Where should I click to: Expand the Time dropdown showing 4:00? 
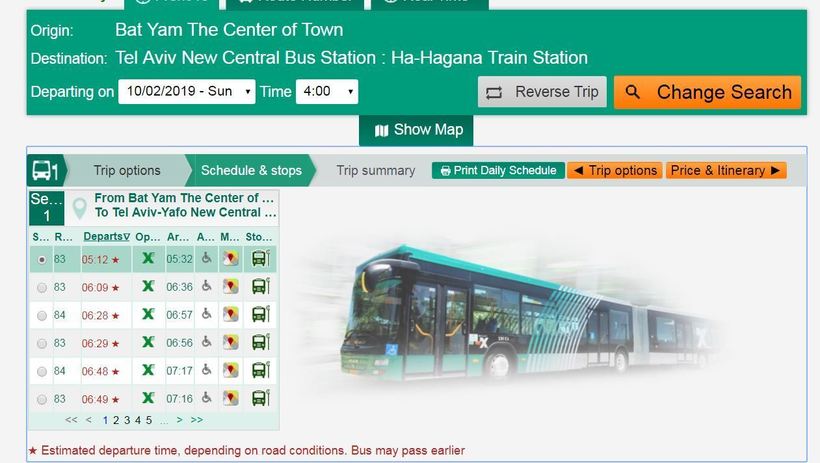coord(326,92)
